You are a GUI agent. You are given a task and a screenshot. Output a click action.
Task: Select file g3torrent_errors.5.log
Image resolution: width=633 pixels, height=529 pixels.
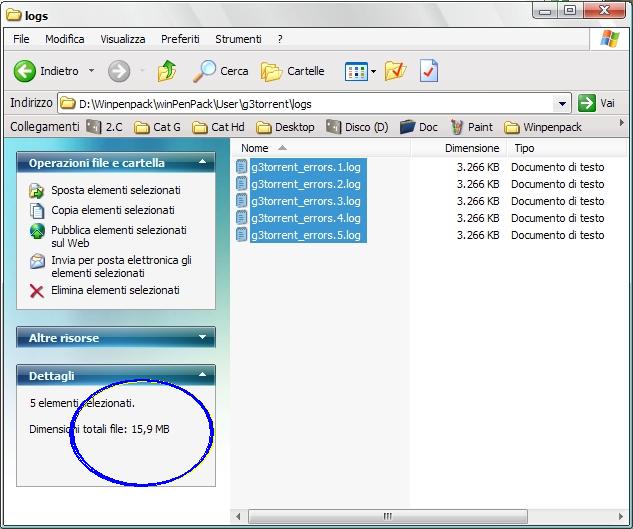click(306, 235)
